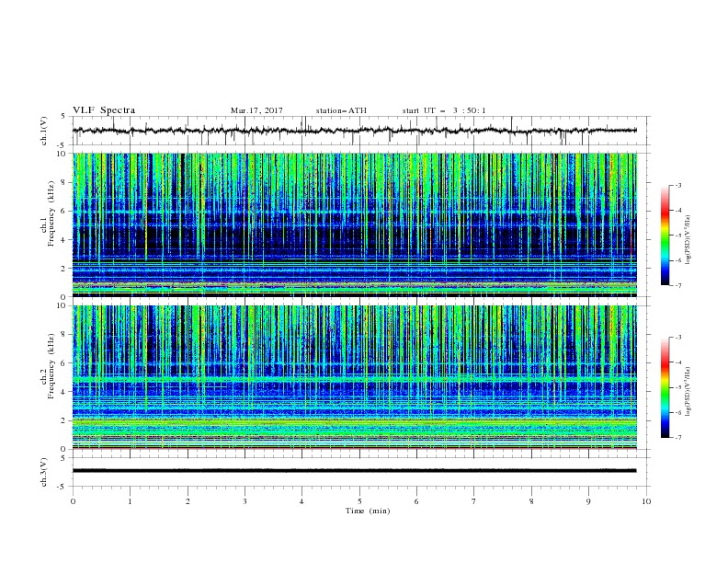Click the "-5" volt tick of ch.3 waveform
Image resolution: width=728 pixels, height=563 pixels.
(63, 487)
